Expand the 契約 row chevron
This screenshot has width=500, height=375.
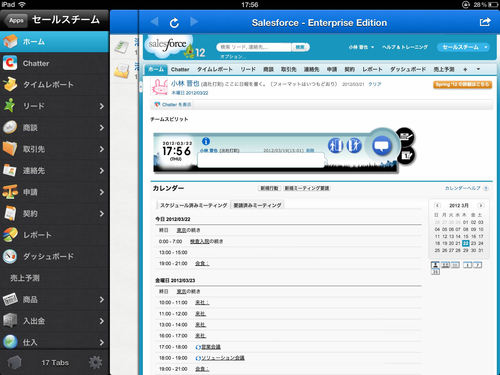click(101, 213)
